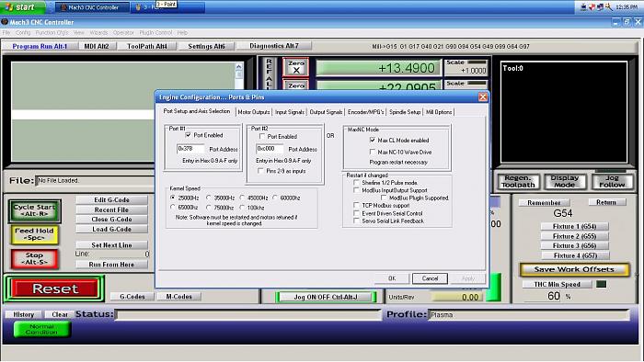The height and width of the screenshot is (362, 644).
Task: Switch to MDI Alt2 screen
Action: 97,46
